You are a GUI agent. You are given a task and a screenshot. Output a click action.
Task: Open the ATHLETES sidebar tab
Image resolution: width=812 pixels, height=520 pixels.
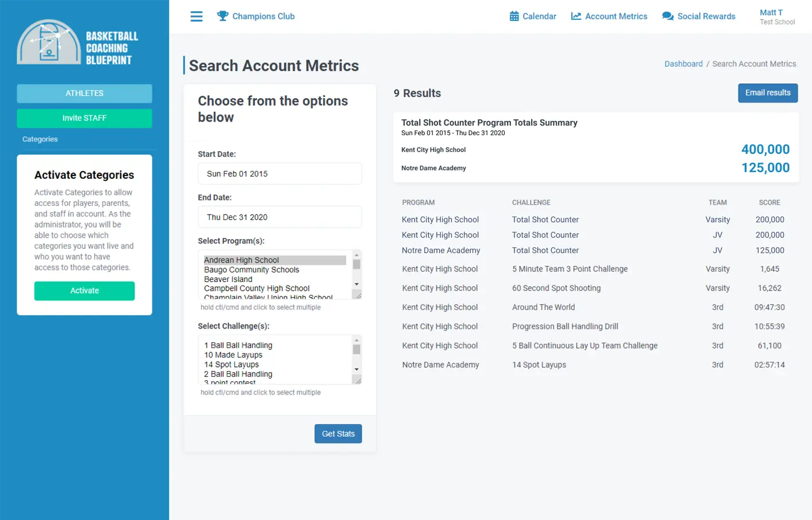(x=84, y=93)
